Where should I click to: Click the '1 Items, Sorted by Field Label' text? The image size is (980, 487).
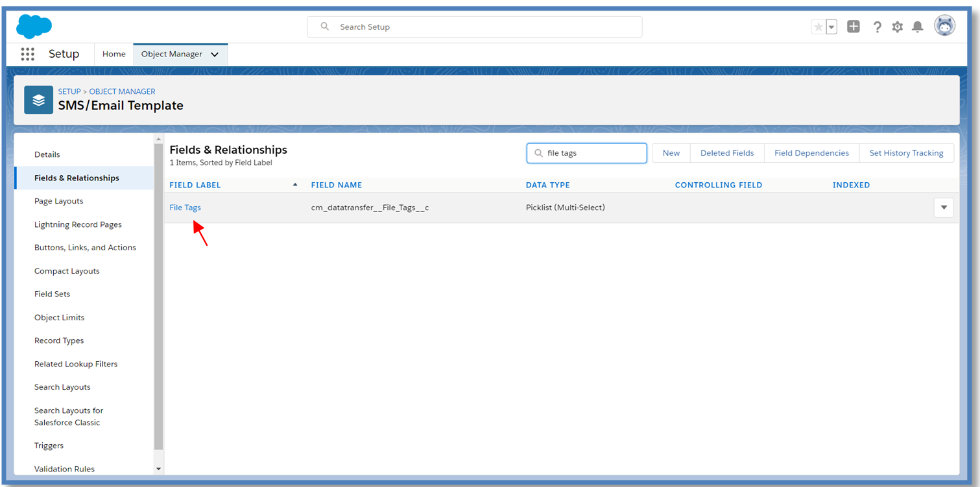[221, 163]
